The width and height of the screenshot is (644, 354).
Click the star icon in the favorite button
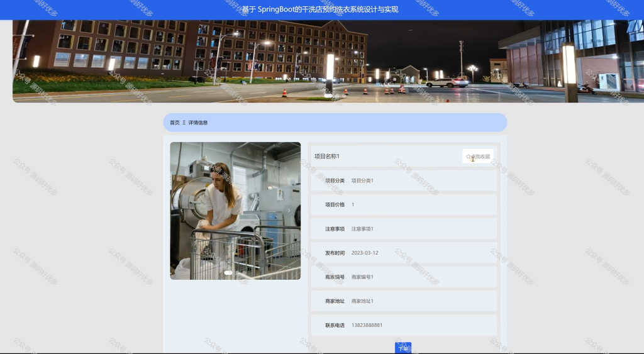[x=468, y=157]
